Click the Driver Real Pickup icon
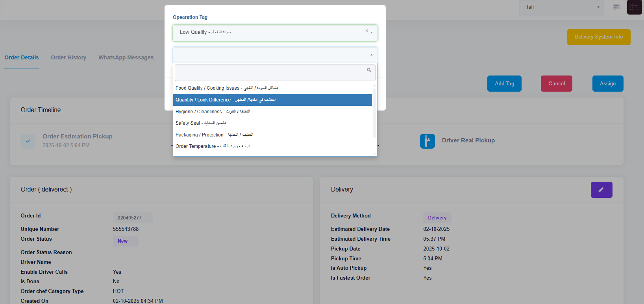 click(427, 141)
